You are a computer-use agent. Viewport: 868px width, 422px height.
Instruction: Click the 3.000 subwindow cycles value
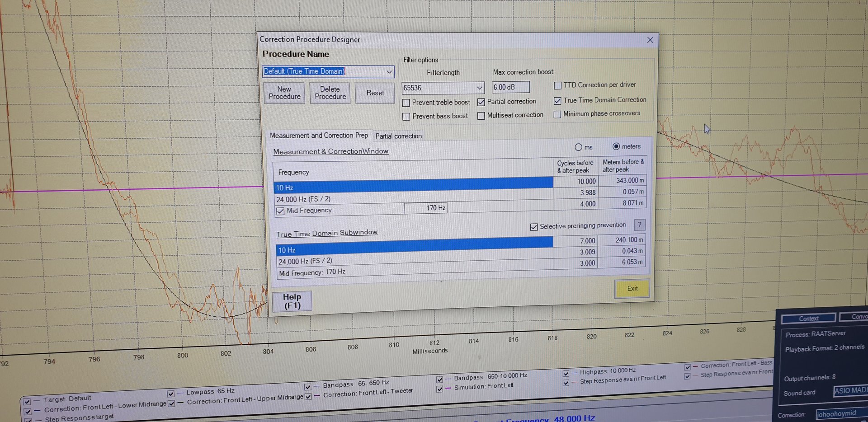576,263
